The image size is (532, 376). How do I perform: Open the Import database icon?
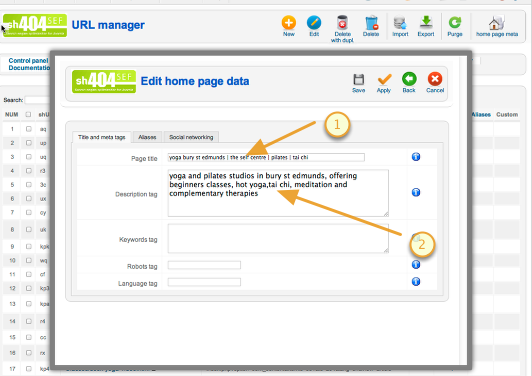(400, 23)
